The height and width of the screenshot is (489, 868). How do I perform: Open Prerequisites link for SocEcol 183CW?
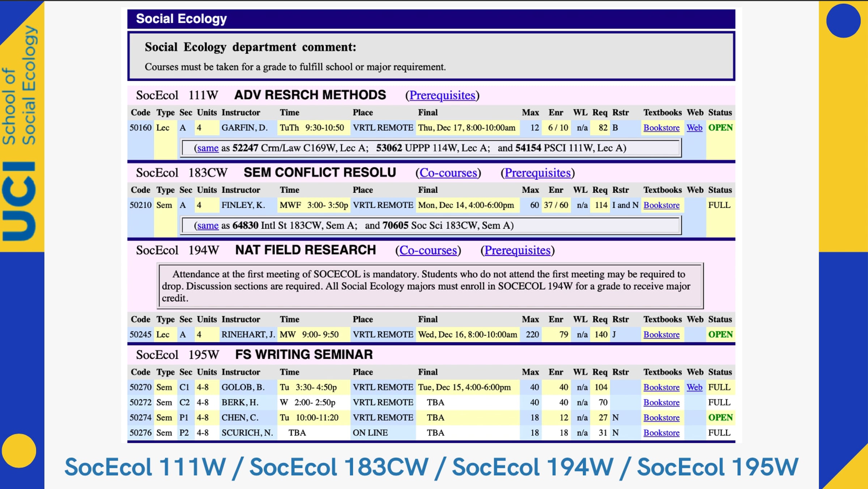(537, 173)
